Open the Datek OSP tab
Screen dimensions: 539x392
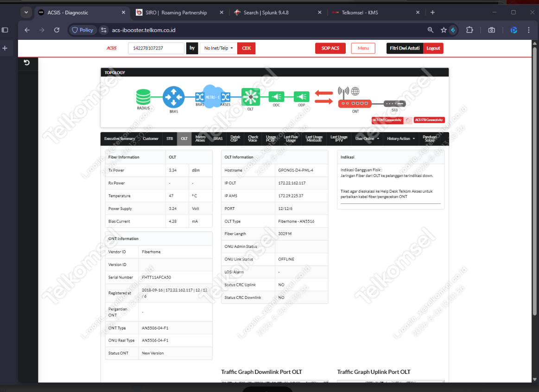[235, 139]
